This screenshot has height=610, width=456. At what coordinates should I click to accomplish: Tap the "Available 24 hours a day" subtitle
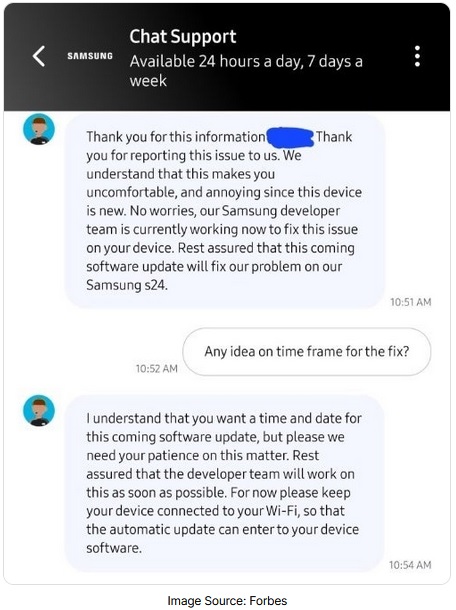(x=246, y=71)
